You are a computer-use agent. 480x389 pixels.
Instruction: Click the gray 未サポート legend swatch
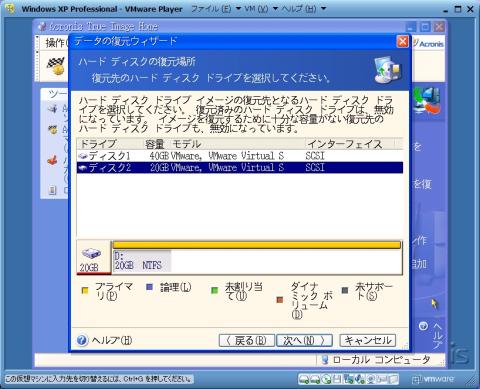(x=345, y=291)
